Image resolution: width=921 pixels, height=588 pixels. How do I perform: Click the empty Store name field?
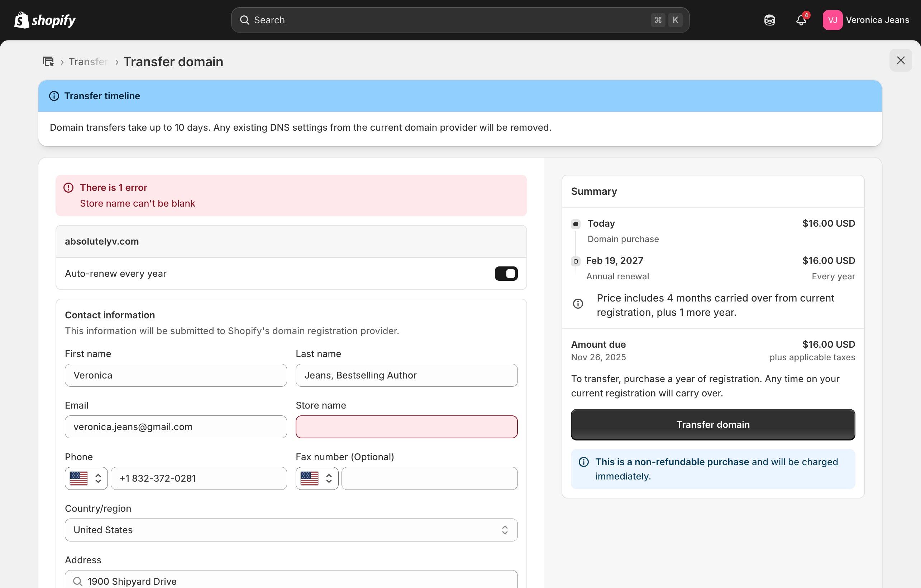point(406,426)
